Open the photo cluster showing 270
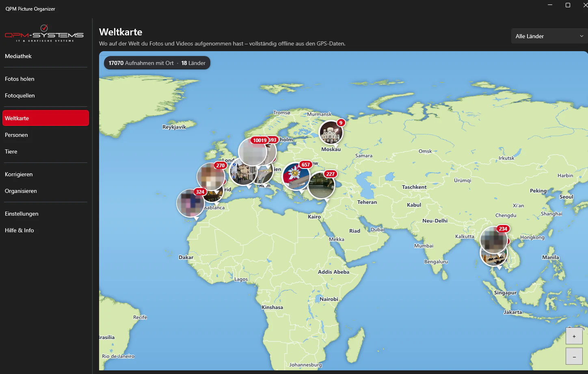The image size is (588, 374). 211,176
